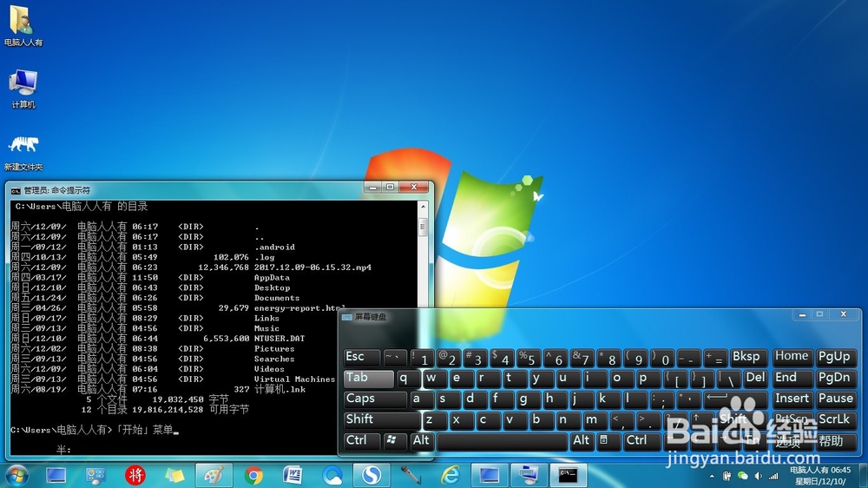
Task: Launch Sticky Notes from the taskbar
Action: [x=175, y=476]
